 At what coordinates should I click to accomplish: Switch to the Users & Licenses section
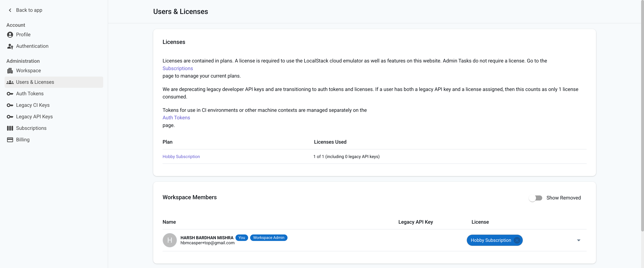(35, 82)
